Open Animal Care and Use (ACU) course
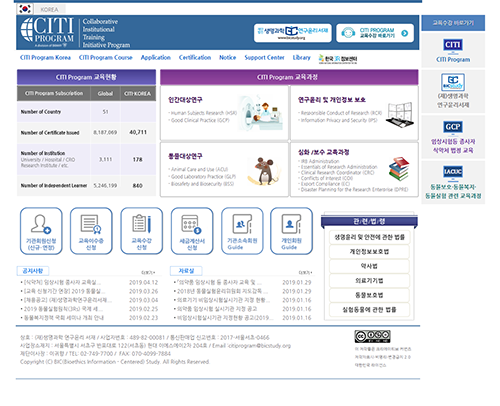 [x=198, y=169]
